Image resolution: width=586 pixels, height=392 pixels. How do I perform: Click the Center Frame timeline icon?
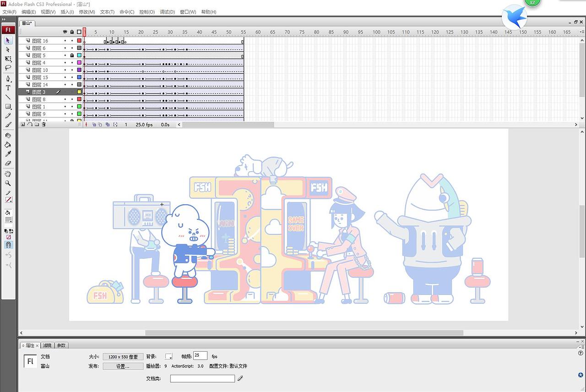(x=86, y=125)
